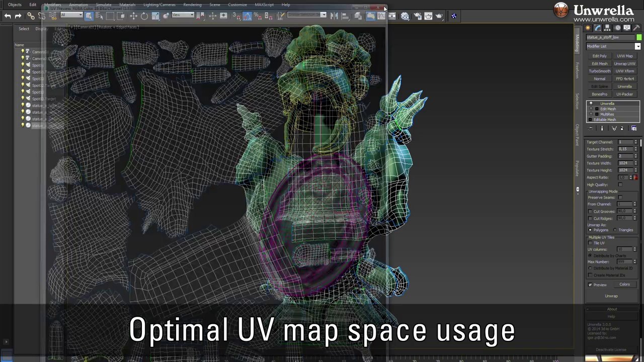The image size is (644, 362).
Task: Click the Edit Poly modifier button
Action: pyautogui.click(x=600, y=56)
